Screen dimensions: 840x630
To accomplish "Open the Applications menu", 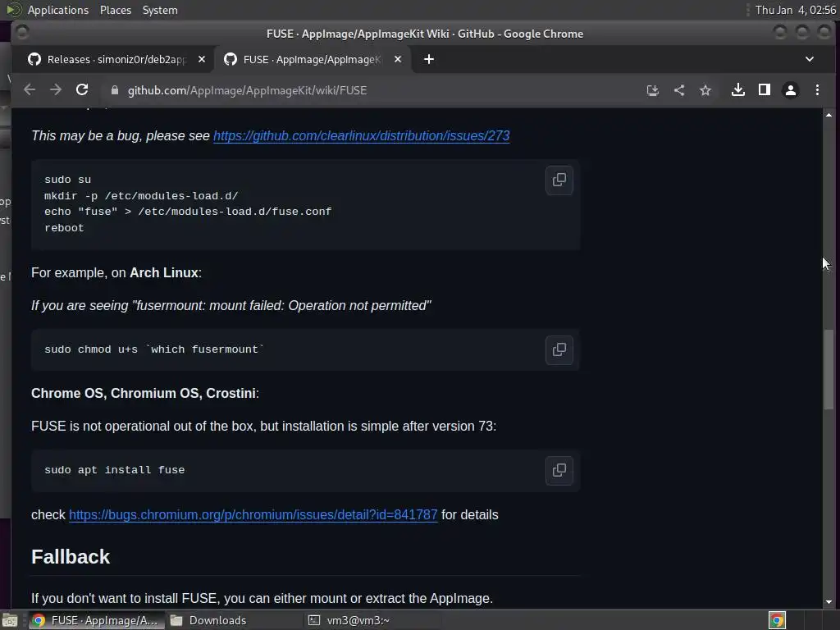I will [58, 10].
